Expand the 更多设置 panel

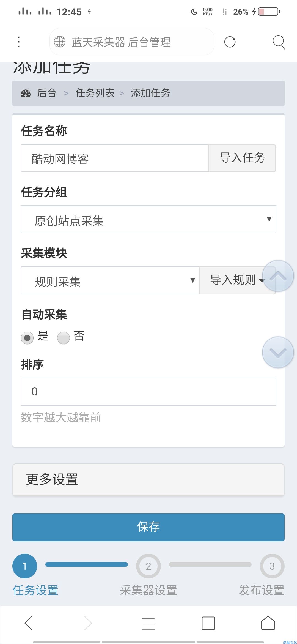point(148,479)
